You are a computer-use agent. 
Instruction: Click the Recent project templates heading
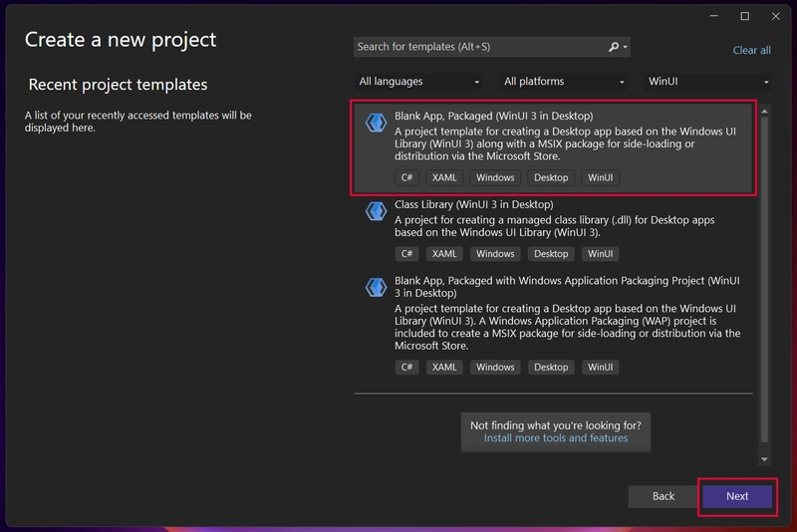118,85
